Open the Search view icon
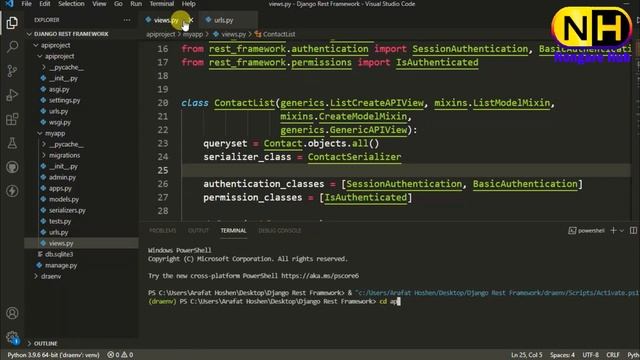The width and height of the screenshot is (640, 360). tap(12, 47)
